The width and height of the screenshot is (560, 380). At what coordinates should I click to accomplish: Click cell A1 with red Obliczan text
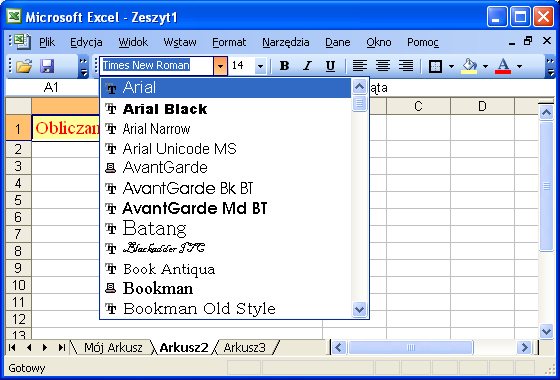[x=66, y=128]
